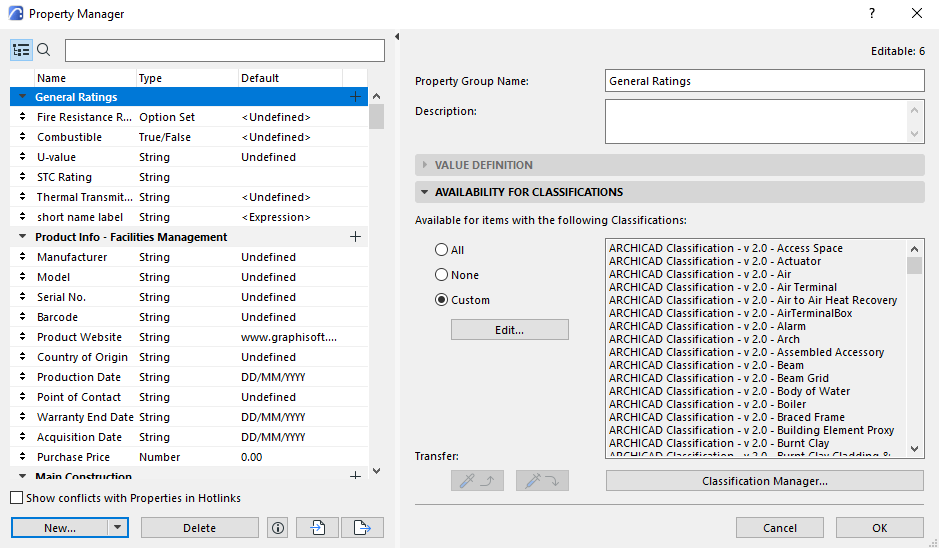Select the Warranty End Date property
Viewport: 939px width, 548px height.
[x=189, y=417]
